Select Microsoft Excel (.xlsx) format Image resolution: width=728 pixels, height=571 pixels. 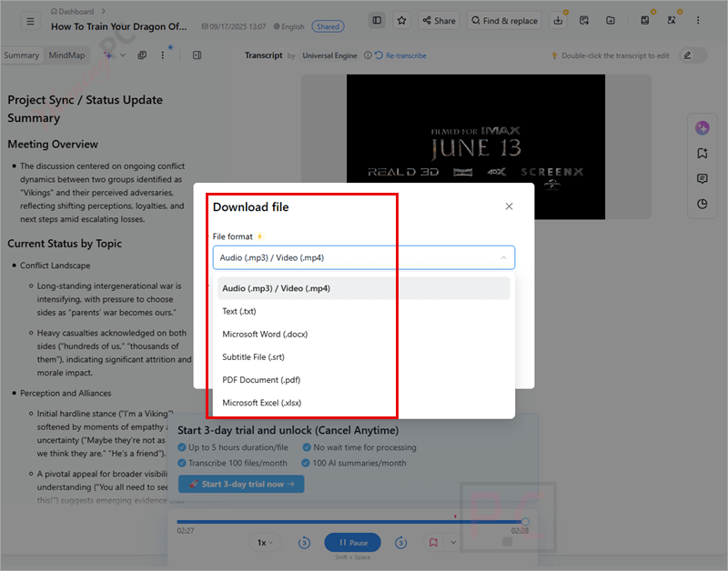click(x=363, y=403)
